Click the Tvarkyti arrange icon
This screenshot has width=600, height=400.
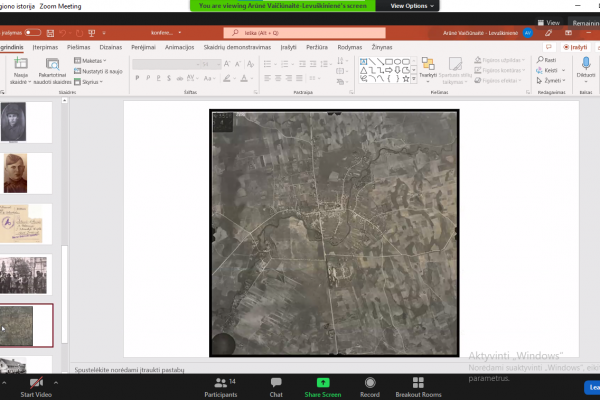(428, 64)
